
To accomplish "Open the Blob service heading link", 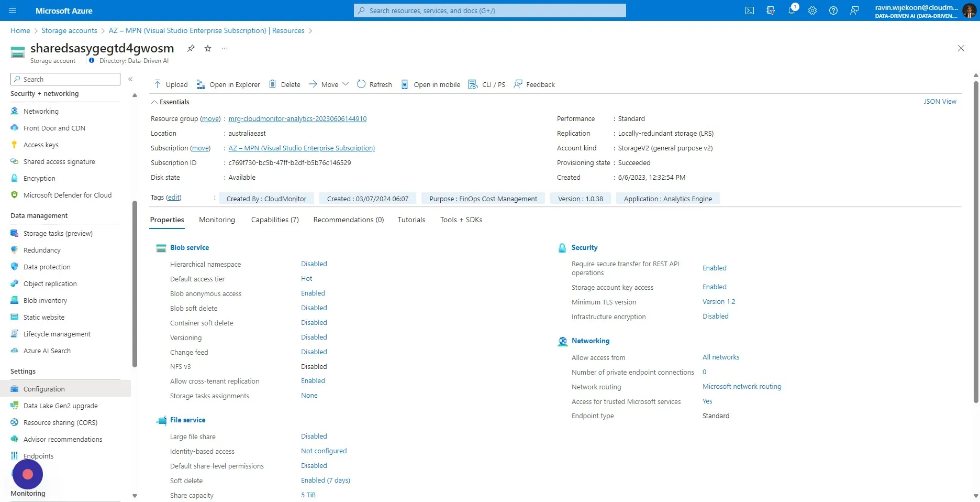I will click(x=190, y=247).
